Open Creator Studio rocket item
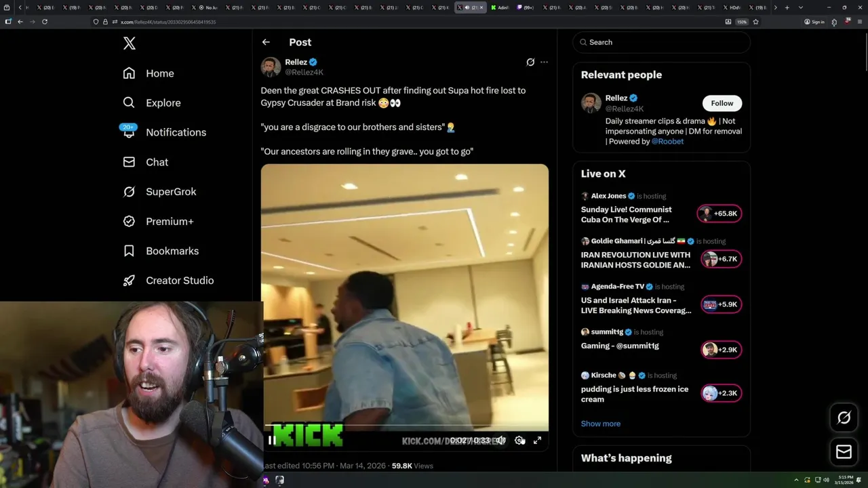 168,280
